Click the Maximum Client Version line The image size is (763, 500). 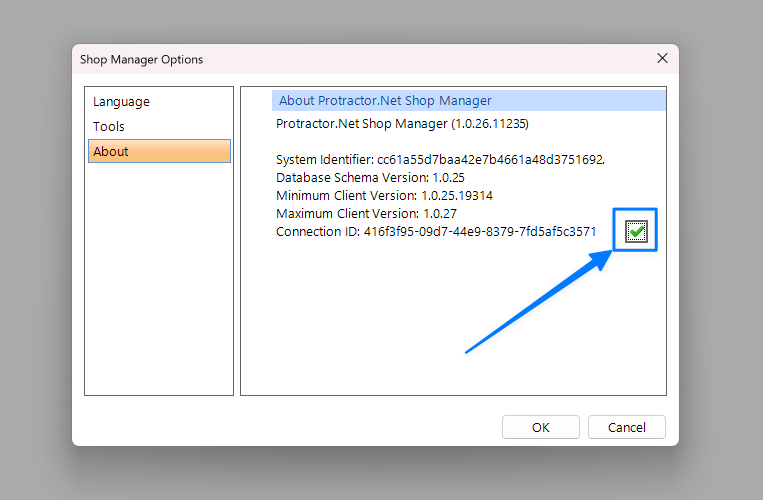pos(366,213)
